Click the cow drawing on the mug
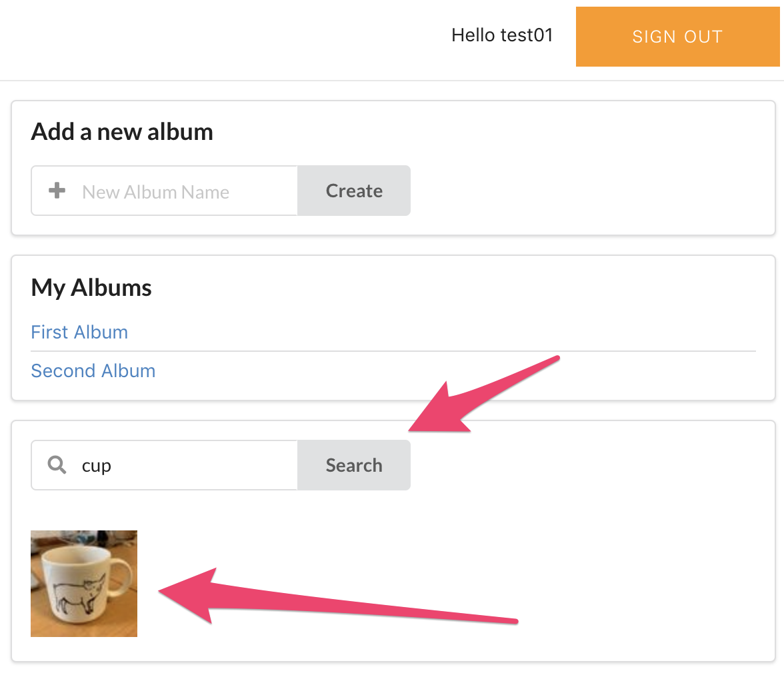784x681 pixels. (x=79, y=593)
